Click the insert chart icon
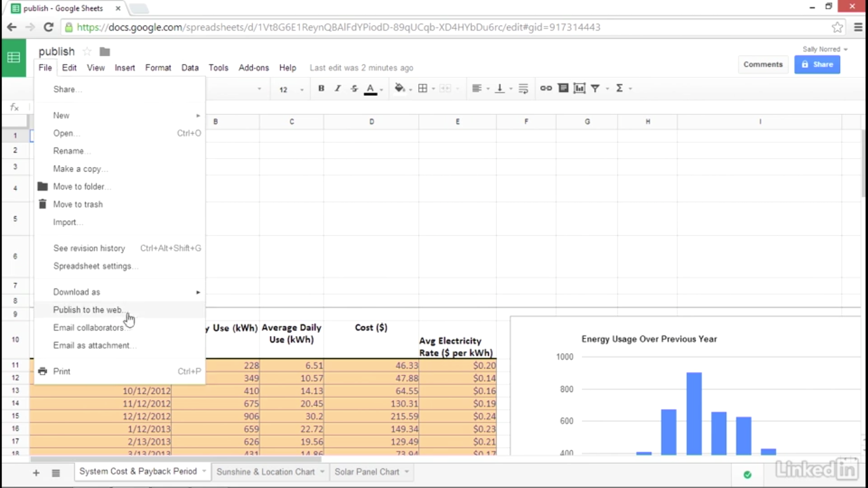 point(580,88)
